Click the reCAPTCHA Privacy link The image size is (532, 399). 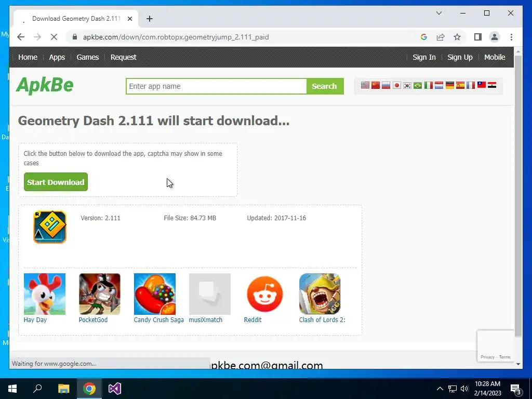487,357
